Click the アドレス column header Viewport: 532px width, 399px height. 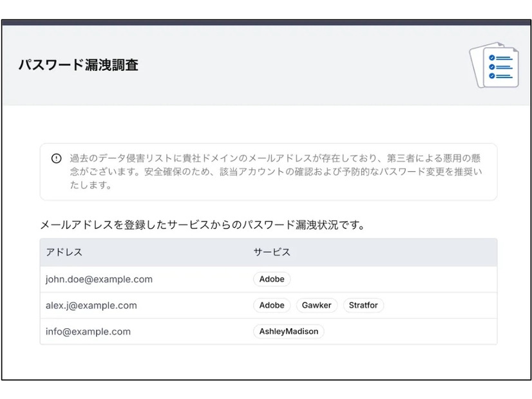63,252
